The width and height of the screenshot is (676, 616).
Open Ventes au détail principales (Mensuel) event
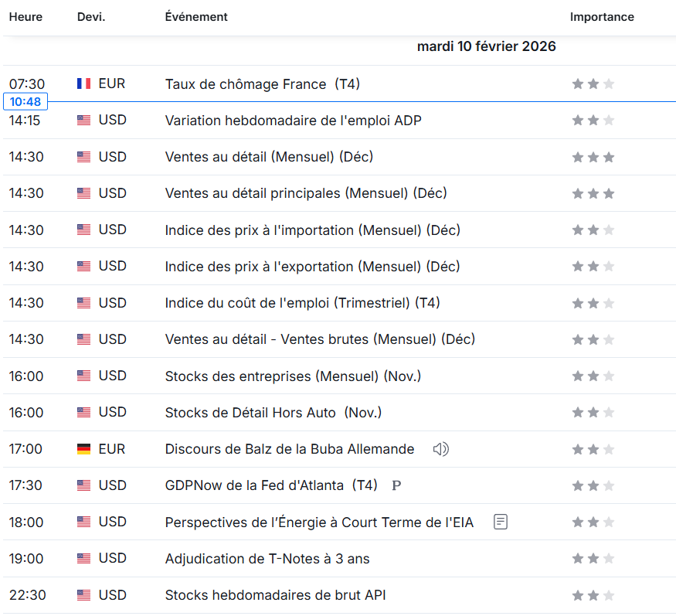pyautogui.click(x=306, y=193)
